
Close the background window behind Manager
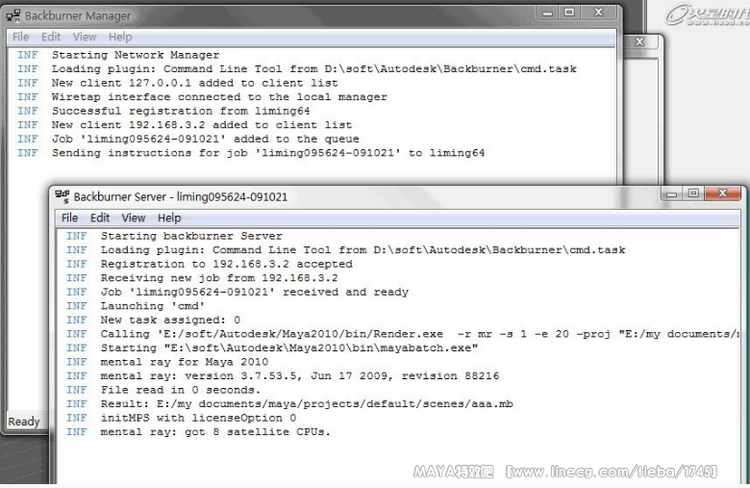point(640,42)
